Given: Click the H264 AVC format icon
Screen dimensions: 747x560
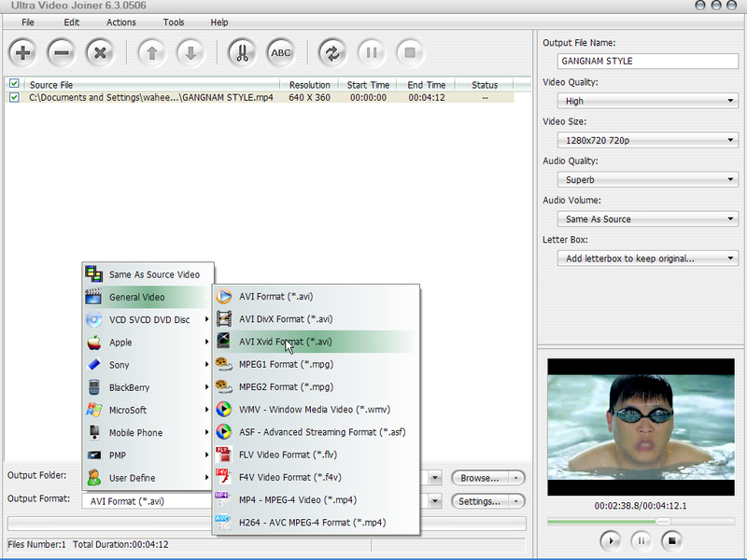Looking at the screenshot, I should click(x=223, y=522).
